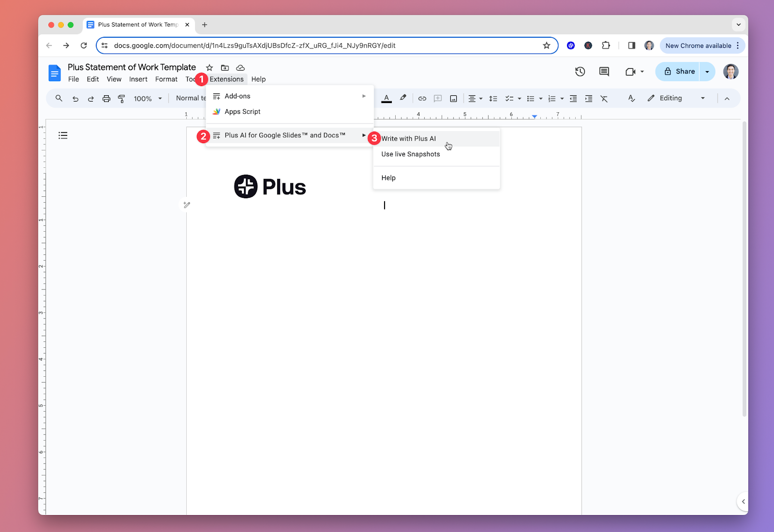Click the Share button
774x532 pixels.
point(678,72)
